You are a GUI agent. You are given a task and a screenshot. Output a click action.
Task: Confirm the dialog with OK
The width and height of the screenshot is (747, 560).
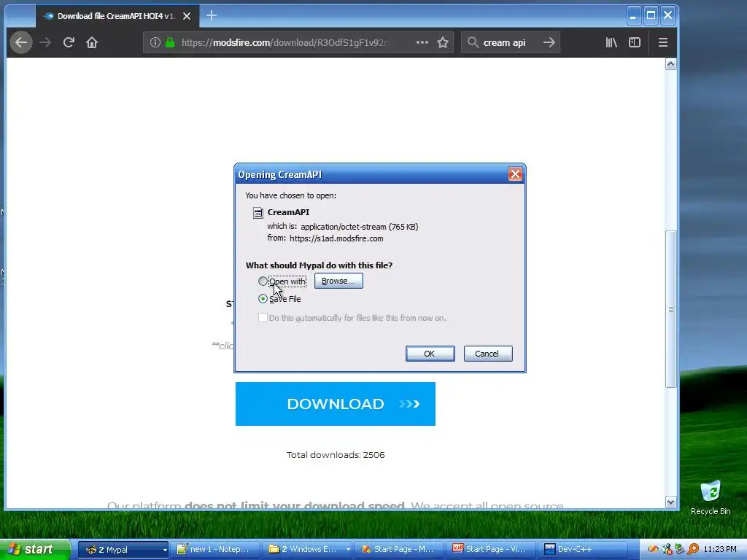coord(430,354)
